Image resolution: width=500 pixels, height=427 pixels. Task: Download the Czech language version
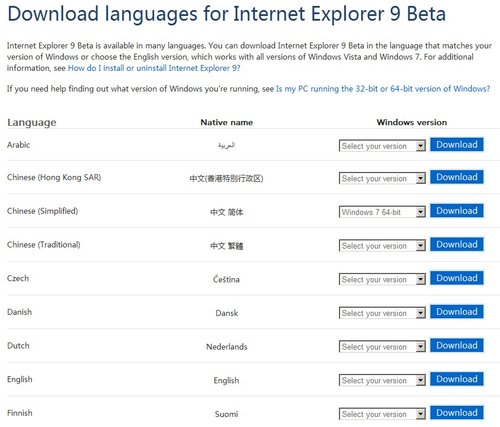[x=457, y=278]
